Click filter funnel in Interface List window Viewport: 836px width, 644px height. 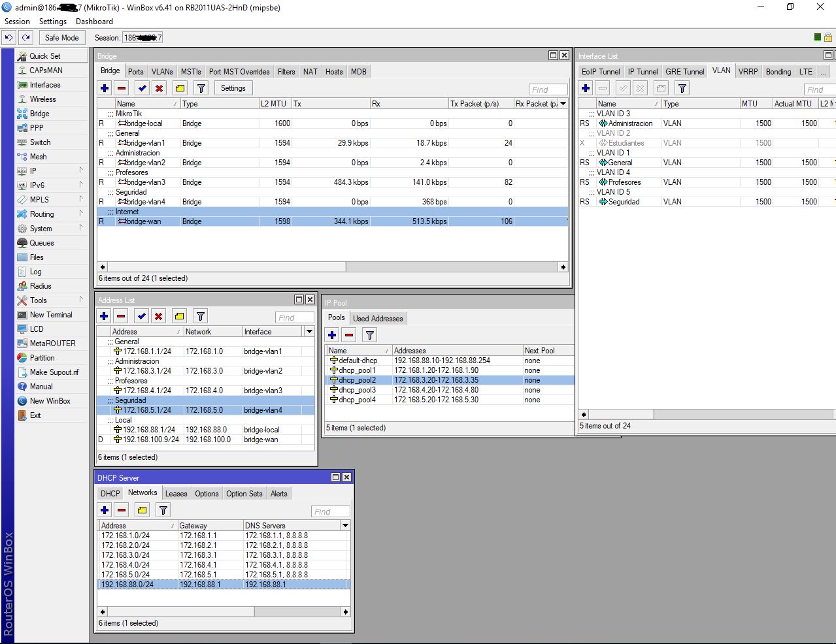pos(682,88)
